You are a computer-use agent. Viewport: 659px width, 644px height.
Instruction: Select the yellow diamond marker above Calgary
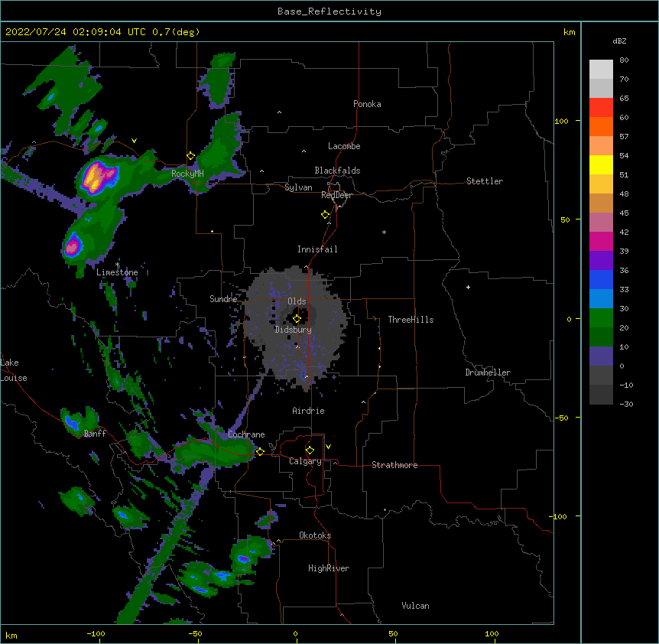click(x=310, y=450)
